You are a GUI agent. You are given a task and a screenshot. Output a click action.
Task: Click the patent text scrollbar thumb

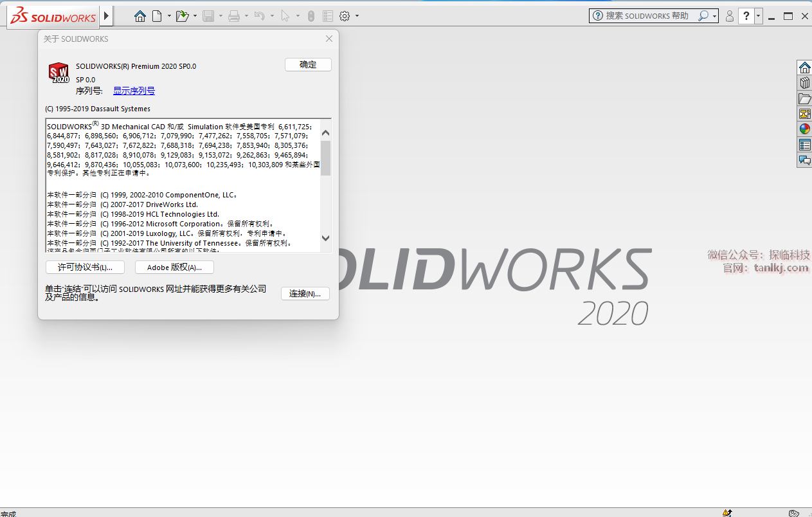click(325, 158)
